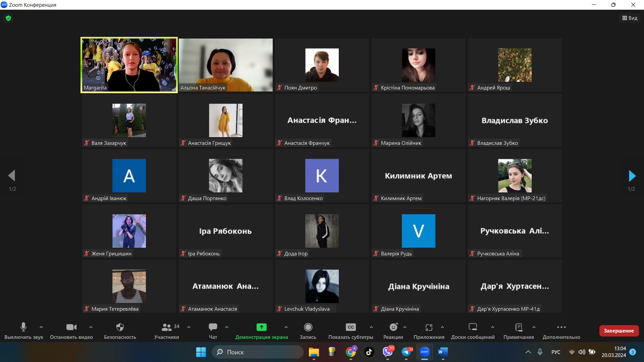This screenshot has height=362, width=644.
Task: Start recording with the Запись icon
Action: (x=308, y=327)
